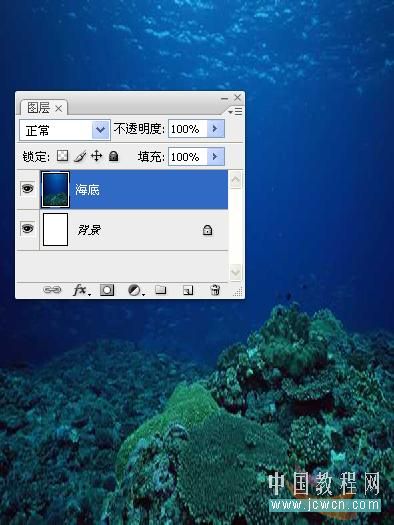The width and height of the screenshot is (394, 525).
Task: Open the layers panel options menu
Action: click(235, 111)
